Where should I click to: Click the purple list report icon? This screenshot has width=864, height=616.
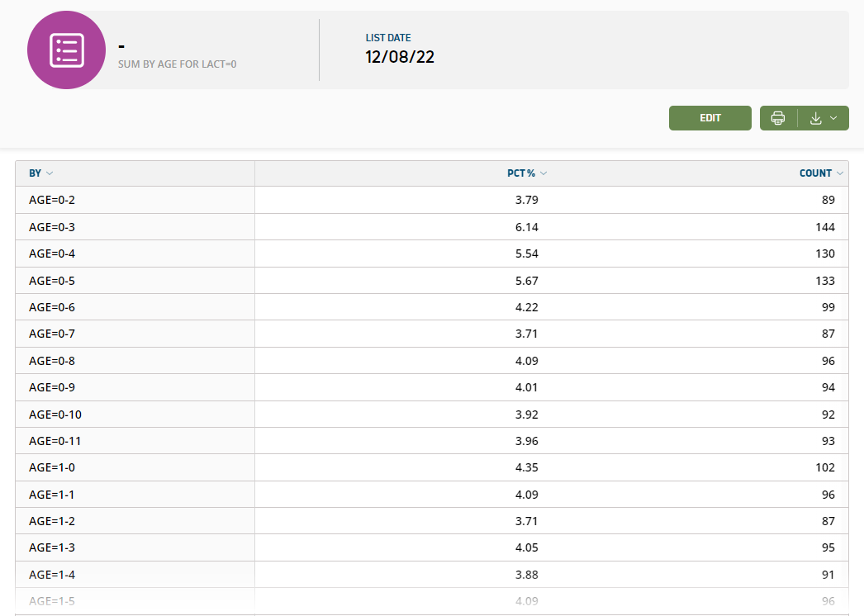click(x=66, y=50)
